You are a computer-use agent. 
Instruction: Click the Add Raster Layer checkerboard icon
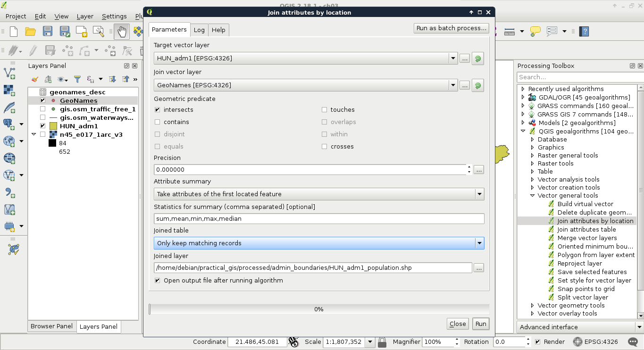click(9, 90)
